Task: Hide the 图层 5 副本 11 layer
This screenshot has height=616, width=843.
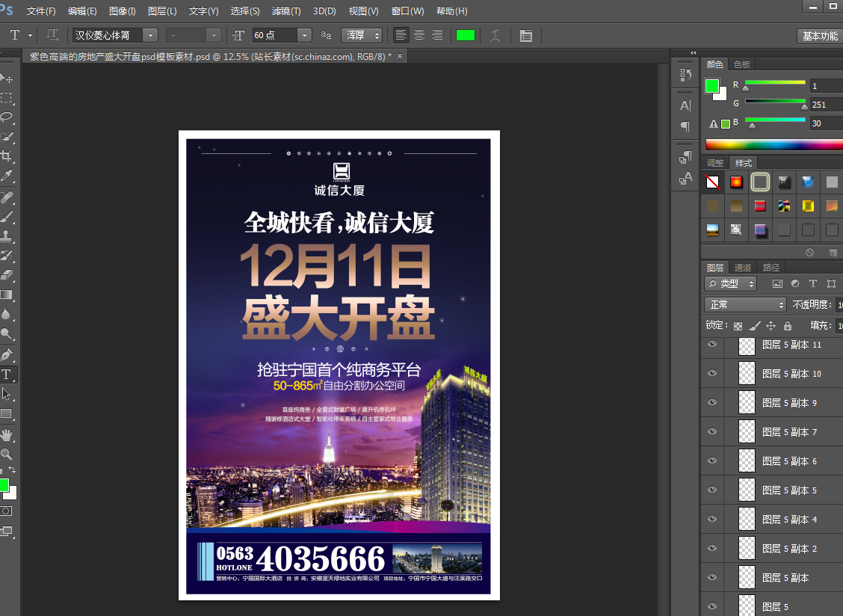Action: (x=712, y=345)
